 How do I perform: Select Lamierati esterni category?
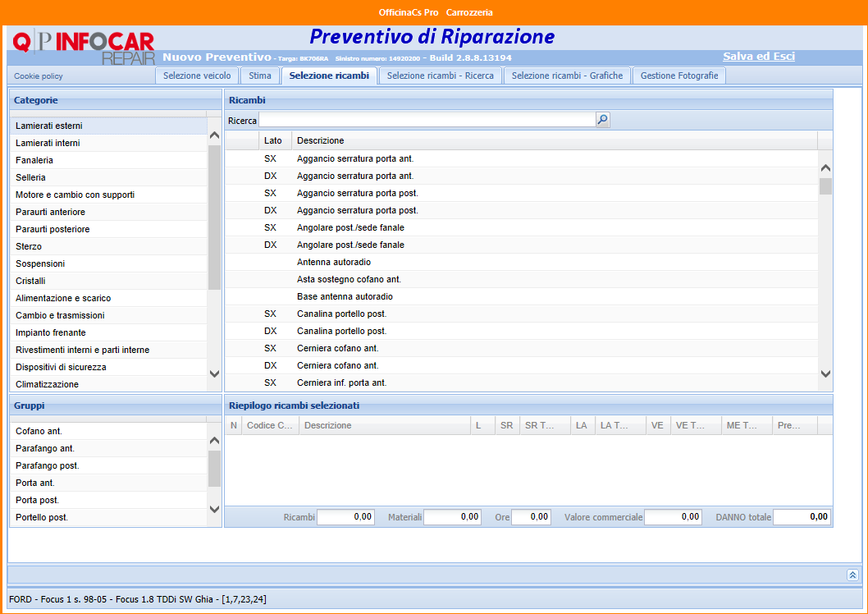point(108,126)
